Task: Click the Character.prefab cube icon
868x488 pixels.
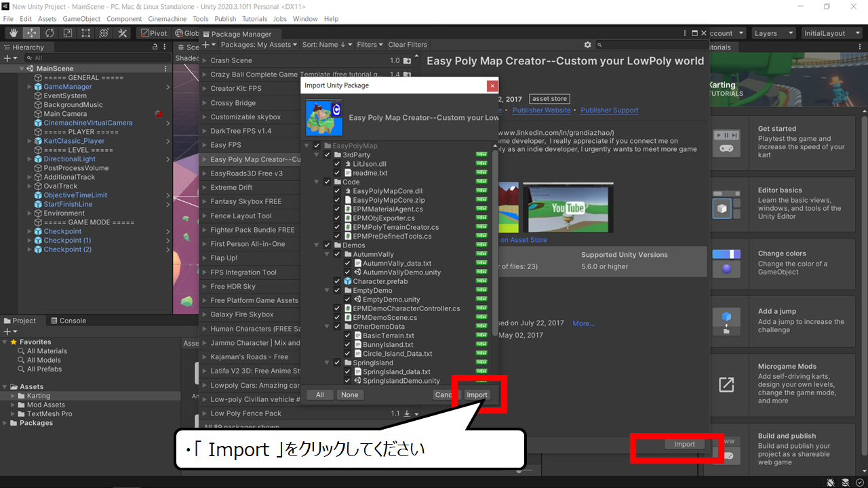Action: 348,281
